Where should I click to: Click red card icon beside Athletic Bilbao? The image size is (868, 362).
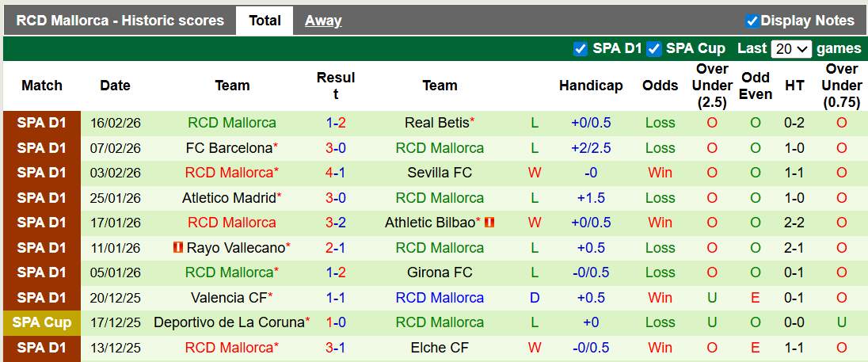pos(489,223)
